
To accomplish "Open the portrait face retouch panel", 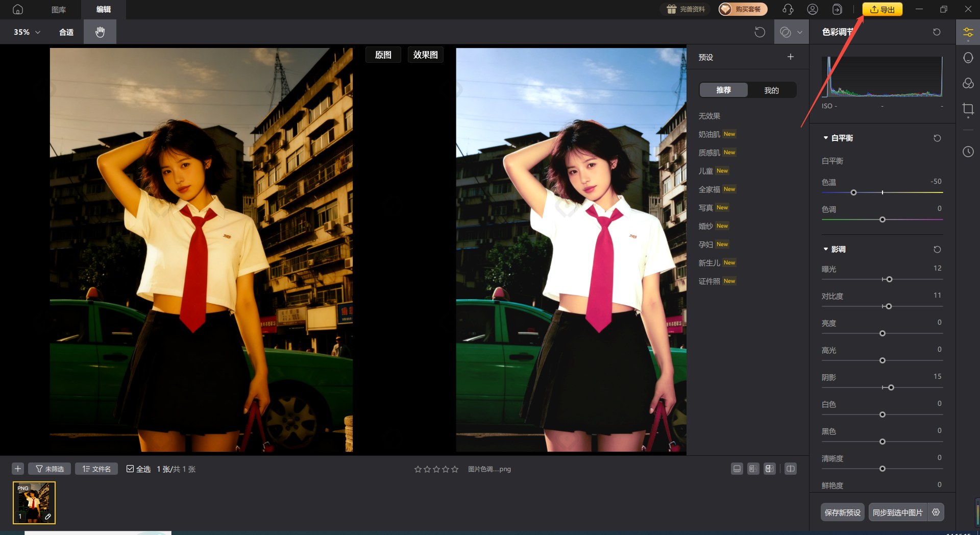I will (968, 58).
